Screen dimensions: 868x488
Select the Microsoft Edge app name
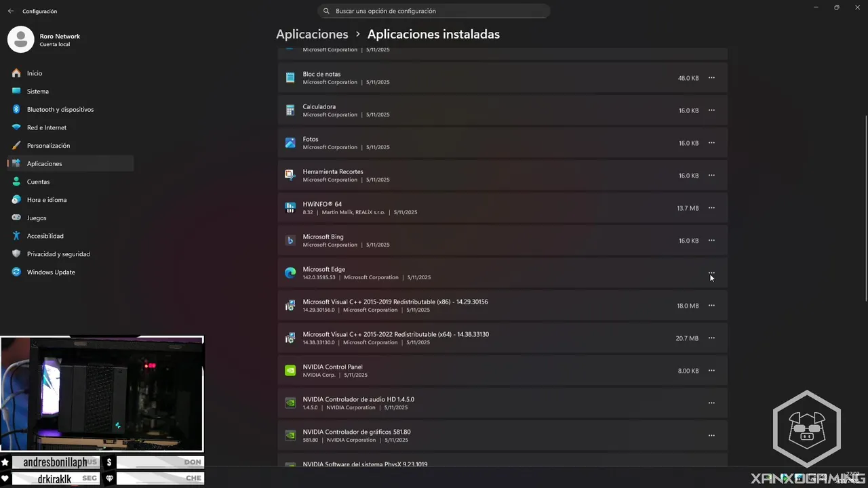324,269
